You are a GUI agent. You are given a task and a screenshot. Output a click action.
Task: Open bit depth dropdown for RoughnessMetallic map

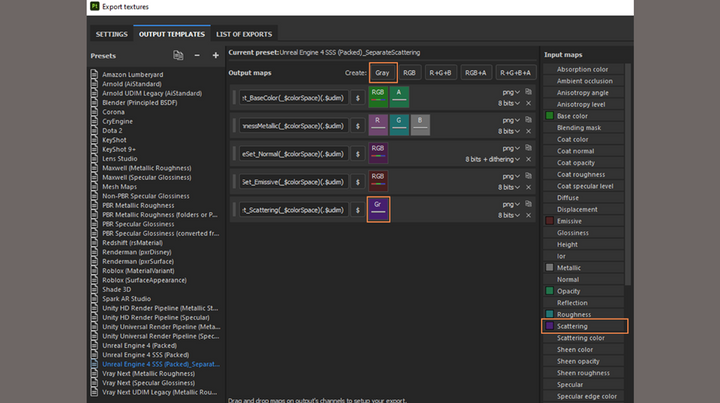(x=509, y=131)
